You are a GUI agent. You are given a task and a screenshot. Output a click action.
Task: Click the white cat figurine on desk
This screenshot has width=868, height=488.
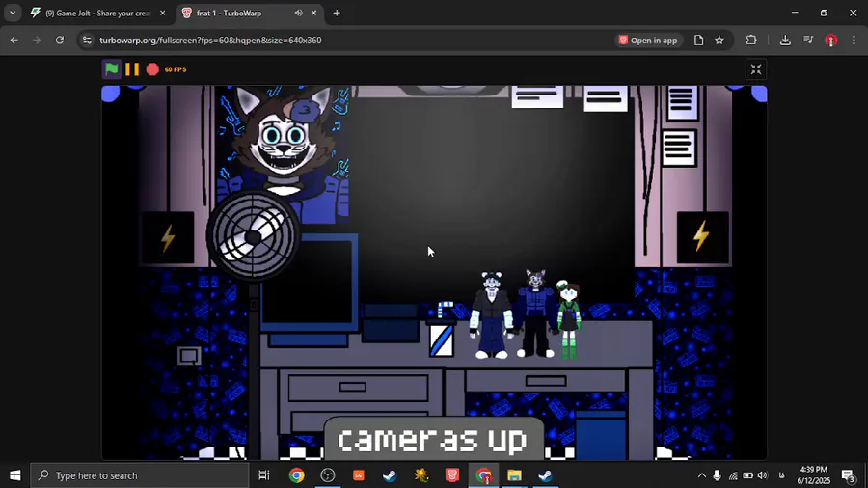491,314
